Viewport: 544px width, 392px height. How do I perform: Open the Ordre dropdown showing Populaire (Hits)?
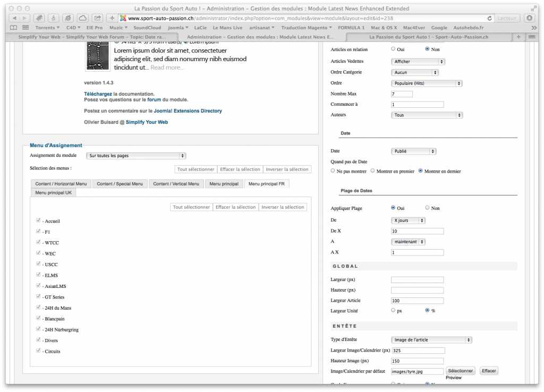pos(427,83)
